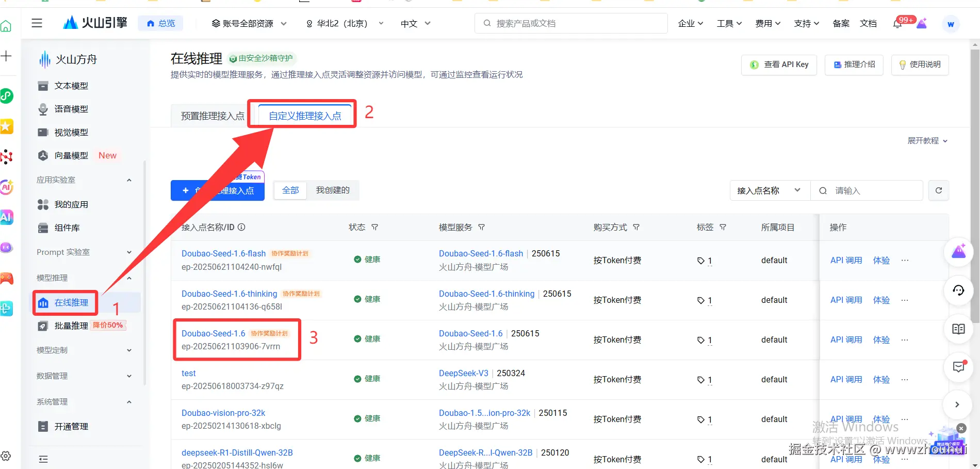
Task: Open the documentation book floating icon
Action: (958, 329)
